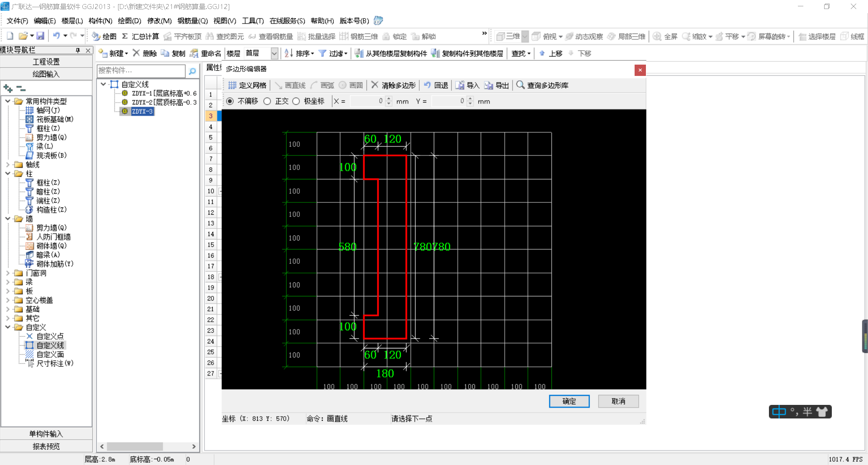Select the 画直线 line tool
The width and height of the screenshot is (868, 465).
[x=290, y=85]
